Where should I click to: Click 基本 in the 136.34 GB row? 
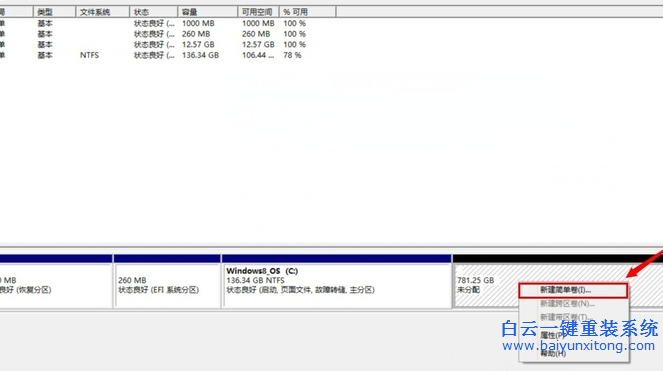[45, 55]
